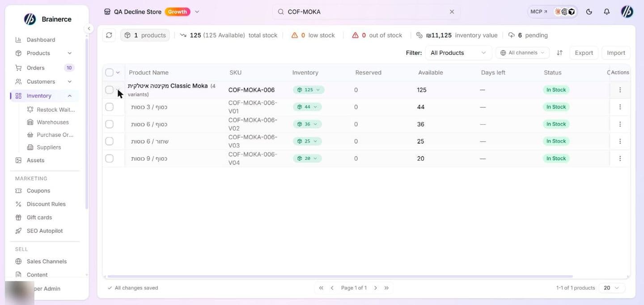Screen dimensions: 644x305
Task: Click the 1 products count chip
Action: [x=145, y=35]
